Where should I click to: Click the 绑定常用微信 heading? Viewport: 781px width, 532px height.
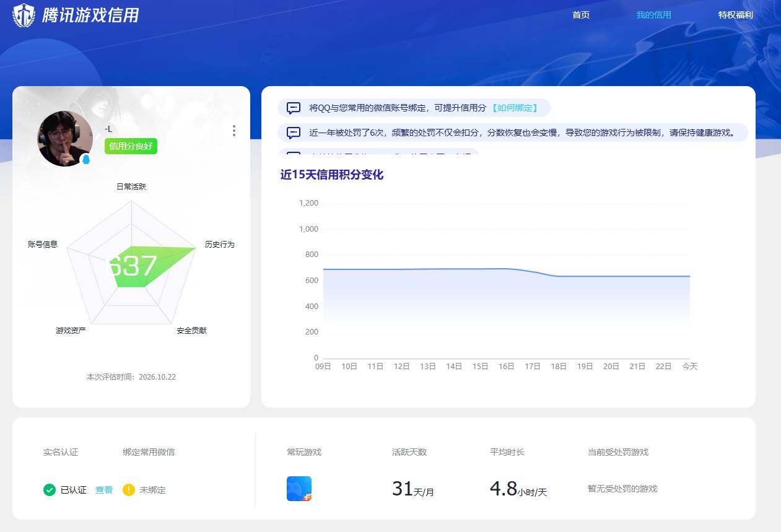pos(149,452)
